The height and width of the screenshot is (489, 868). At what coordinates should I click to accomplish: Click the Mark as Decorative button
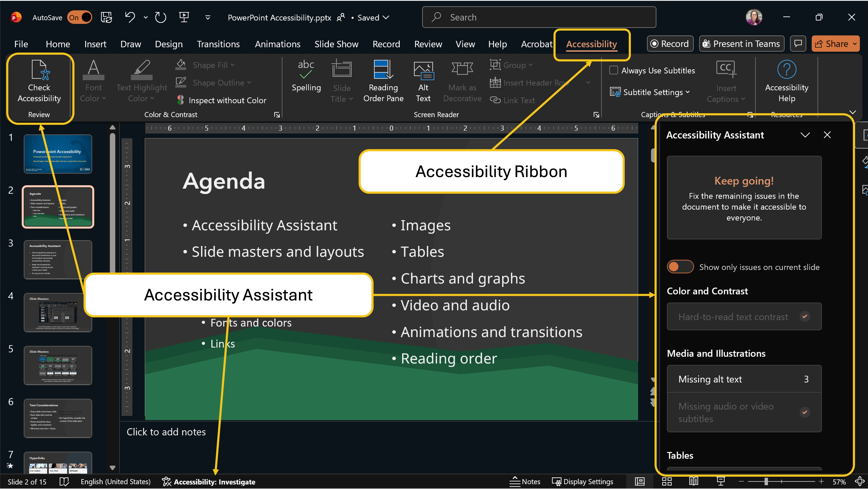click(462, 81)
